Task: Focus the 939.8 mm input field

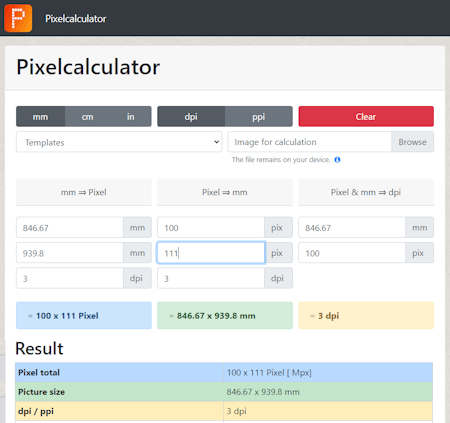Action: click(70, 253)
